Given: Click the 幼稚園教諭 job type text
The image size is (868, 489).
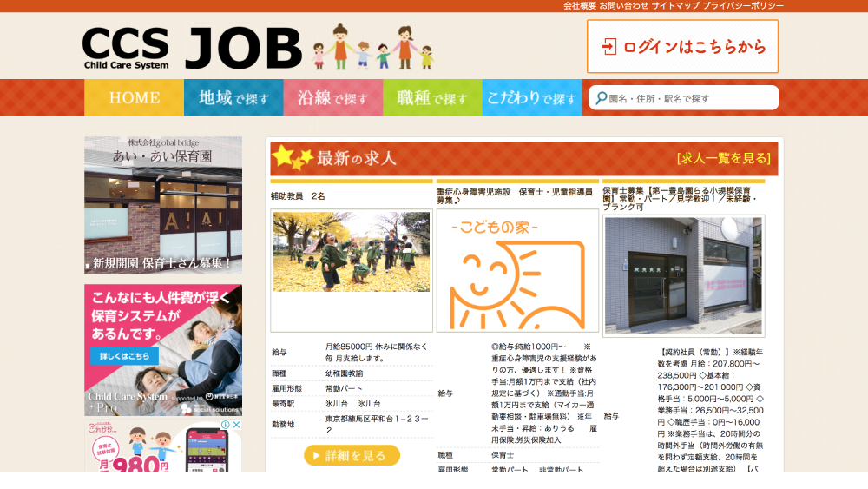Looking at the screenshot, I should [x=345, y=373].
